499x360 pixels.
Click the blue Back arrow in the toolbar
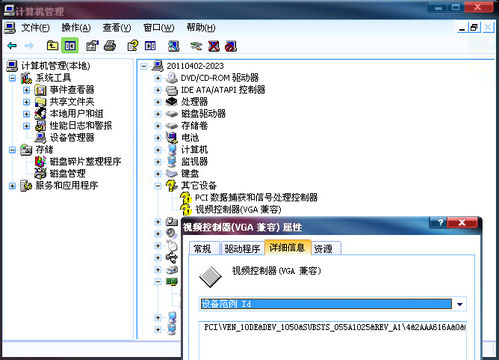point(12,46)
